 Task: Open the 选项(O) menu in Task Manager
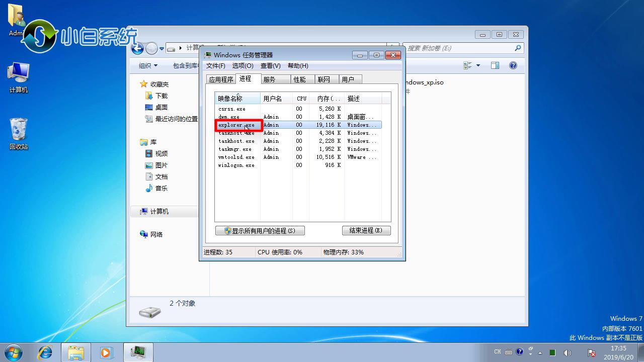(x=243, y=66)
